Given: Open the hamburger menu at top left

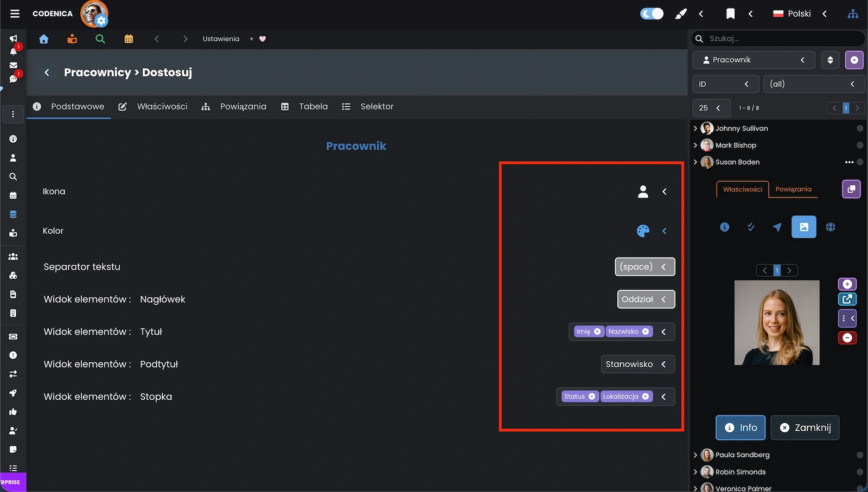Looking at the screenshot, I should click(x=15, y=14).
